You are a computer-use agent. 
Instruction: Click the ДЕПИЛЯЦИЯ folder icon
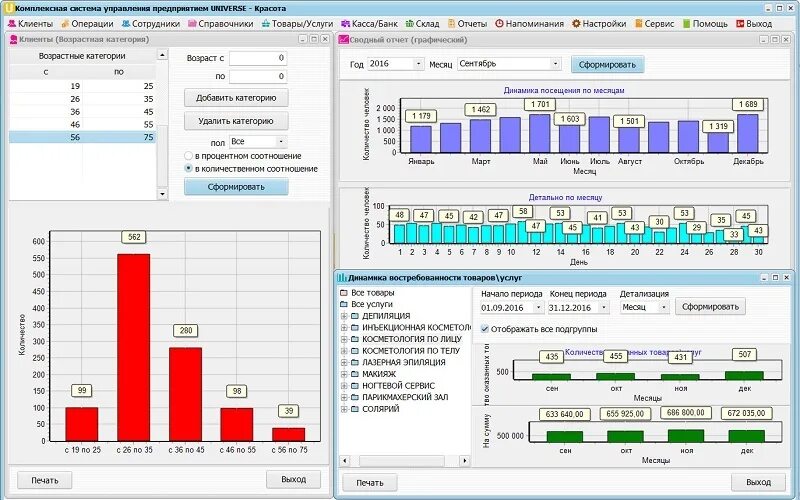(355, 316)
